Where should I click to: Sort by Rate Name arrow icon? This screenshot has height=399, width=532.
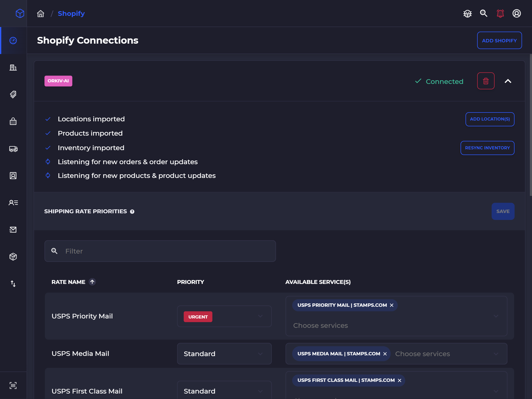point(92,282)
